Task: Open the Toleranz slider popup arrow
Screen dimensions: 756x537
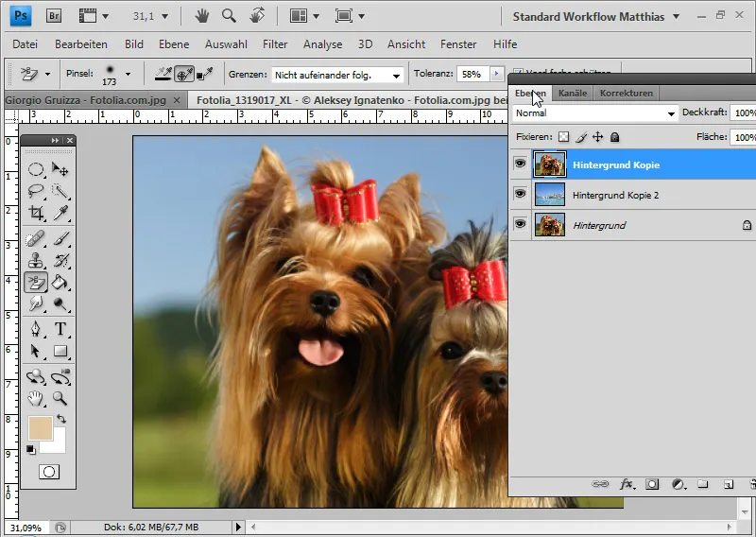Action: 496,74
